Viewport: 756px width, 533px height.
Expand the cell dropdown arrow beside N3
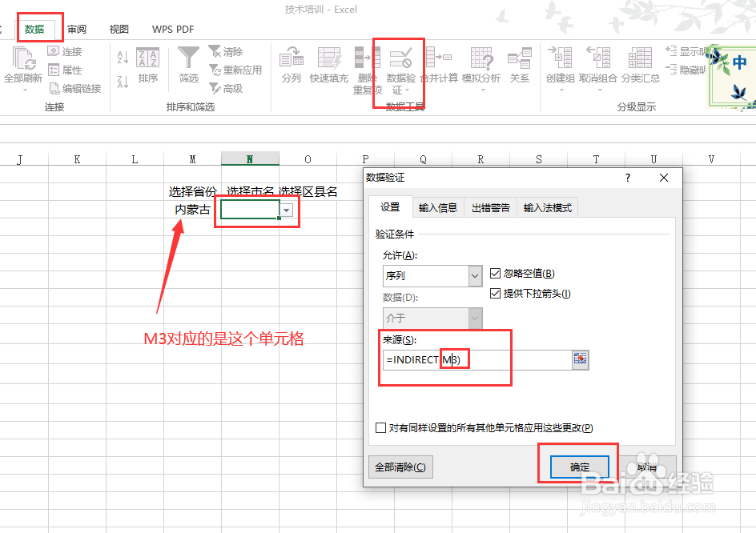coord(286,209)
